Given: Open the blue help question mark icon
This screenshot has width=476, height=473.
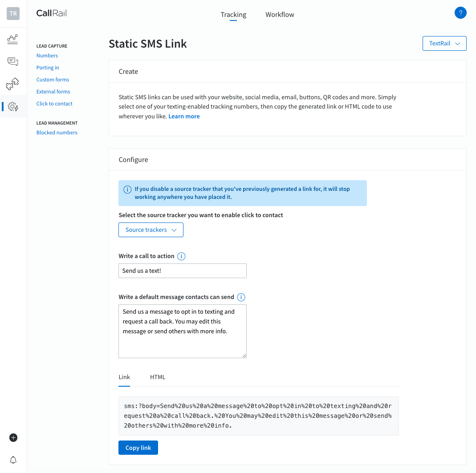Looking at the screenshot, I should click(460, 13).
